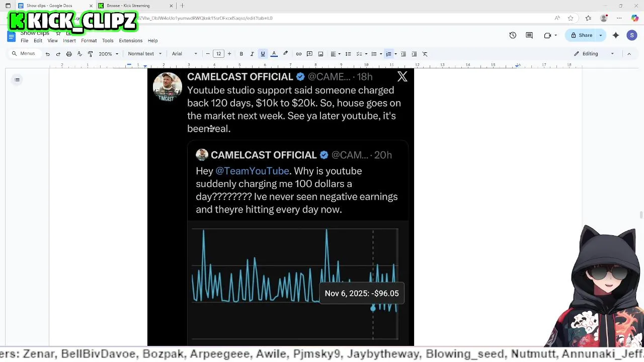Insert an image from toolbar
The image size is (644, 362).
click(x=320, y=54)
